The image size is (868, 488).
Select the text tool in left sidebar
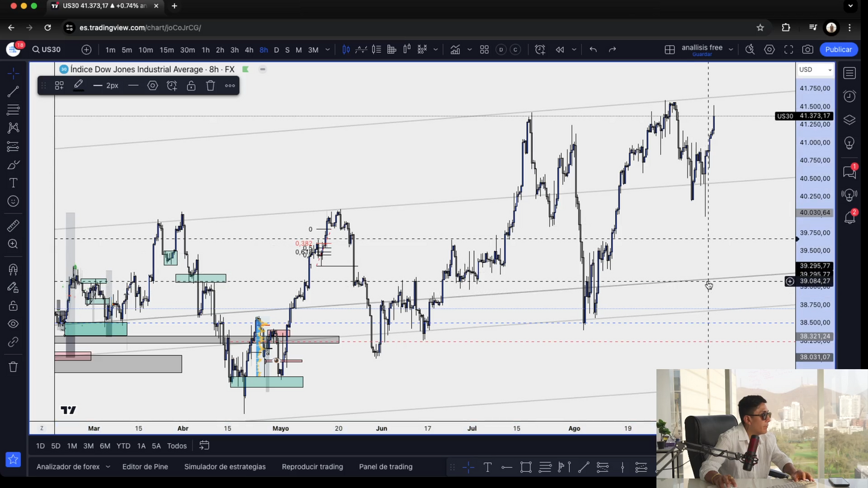pyautogui.click(x=13, y=183)
